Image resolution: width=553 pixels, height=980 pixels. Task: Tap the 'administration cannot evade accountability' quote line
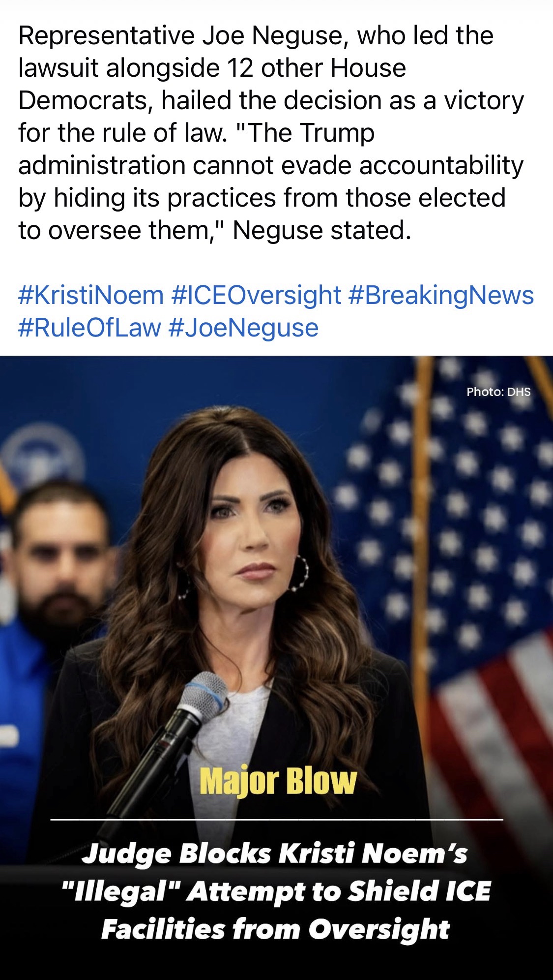[x=271, y=166]
